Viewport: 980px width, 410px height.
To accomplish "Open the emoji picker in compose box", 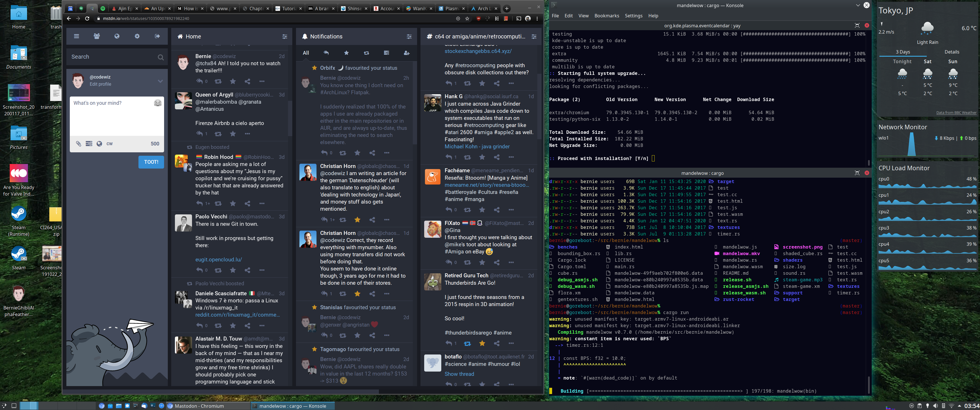I will click(158, 103).
